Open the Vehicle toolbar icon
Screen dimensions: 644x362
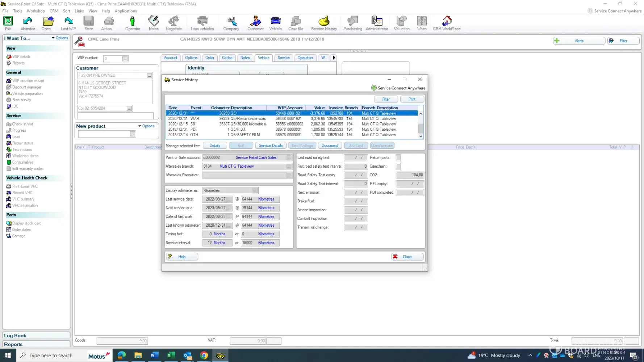point(275,23)
